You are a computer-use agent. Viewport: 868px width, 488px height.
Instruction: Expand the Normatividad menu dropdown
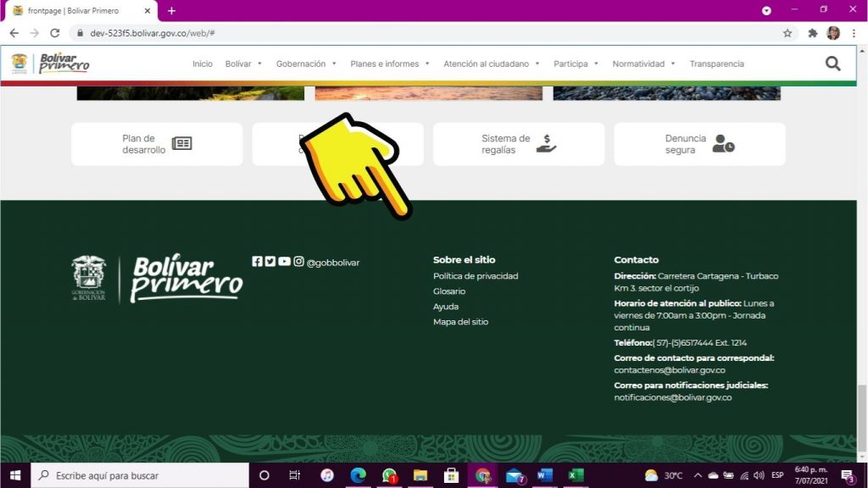pos(644,64)
